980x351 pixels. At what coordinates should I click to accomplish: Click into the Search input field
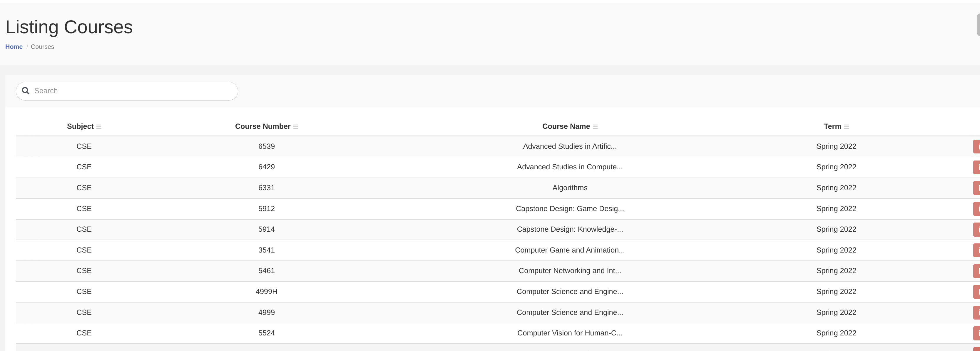(x=133, y=91)
